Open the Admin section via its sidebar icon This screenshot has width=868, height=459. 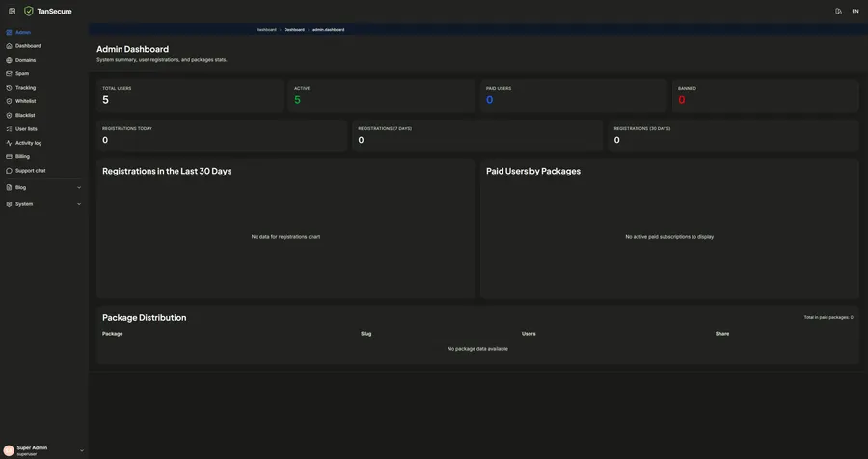point(9,33)
